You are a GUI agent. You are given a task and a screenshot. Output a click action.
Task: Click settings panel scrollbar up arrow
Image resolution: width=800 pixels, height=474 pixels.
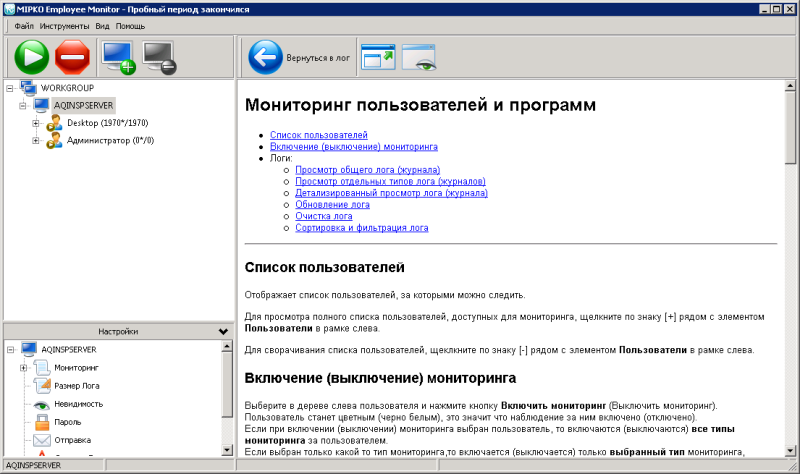coord(227,346)
